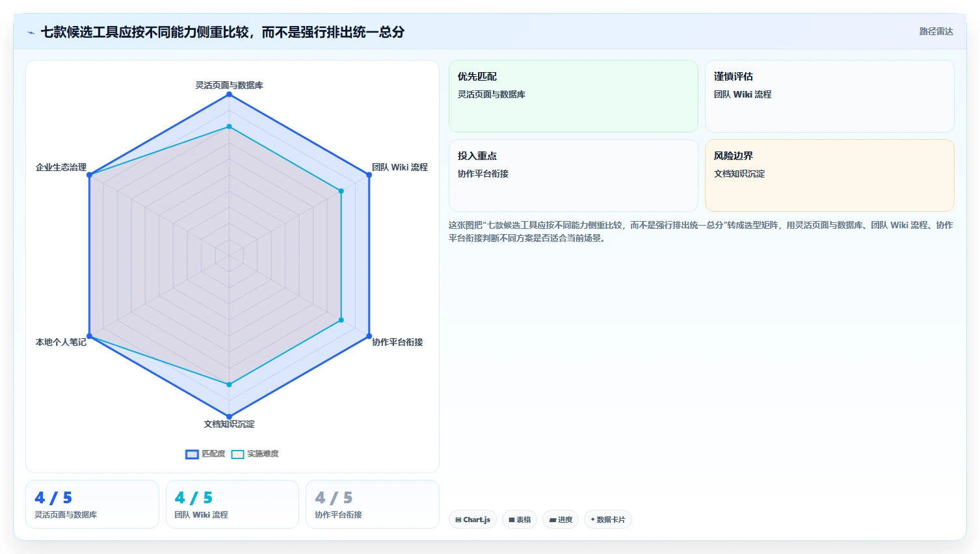Click 灵活页面与数据库 text in 优先匹配 card
The image size is (980, 554).
pyautogui.click(x=492, y=94)
